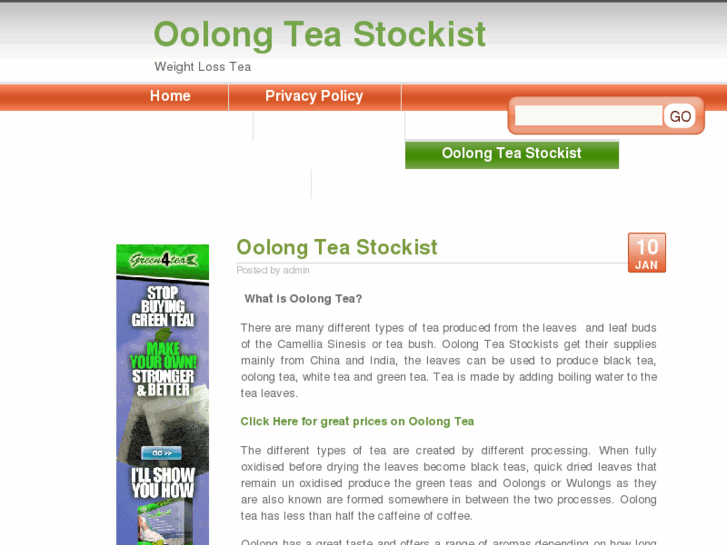Follow the great prices on Oolong Tea link
The height and width of the screenshot is (545, 727).
(357, 421)
